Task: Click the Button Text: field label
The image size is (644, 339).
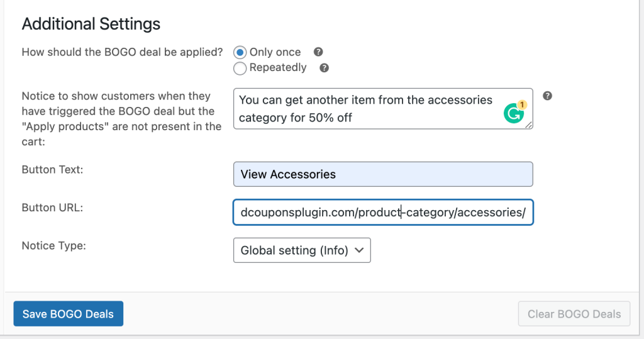Action: pos(52,169)
